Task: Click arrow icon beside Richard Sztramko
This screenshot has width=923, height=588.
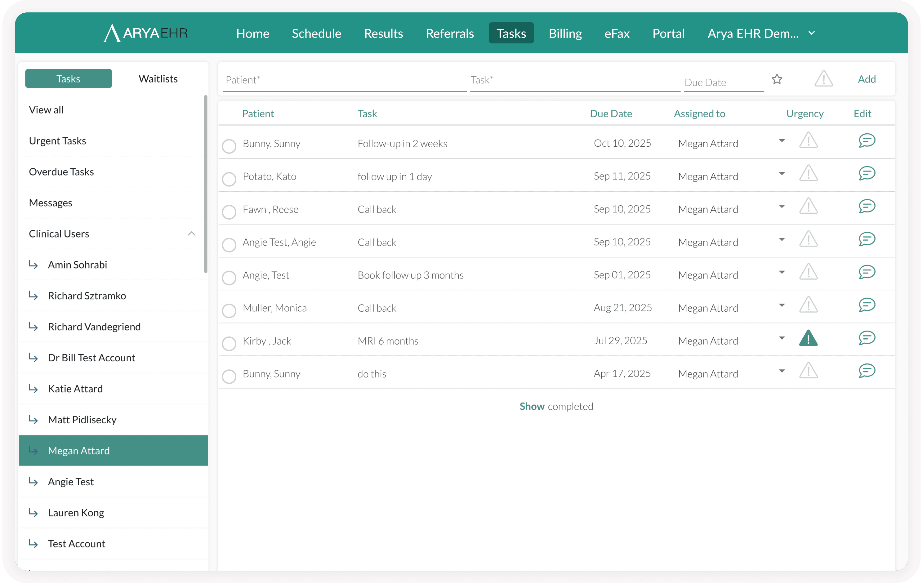Action: tap(33, 296)
